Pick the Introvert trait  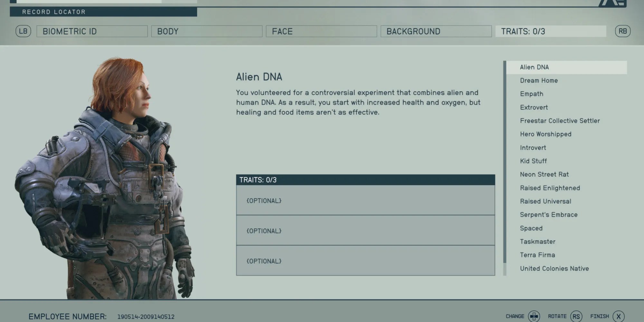(567, 148)
